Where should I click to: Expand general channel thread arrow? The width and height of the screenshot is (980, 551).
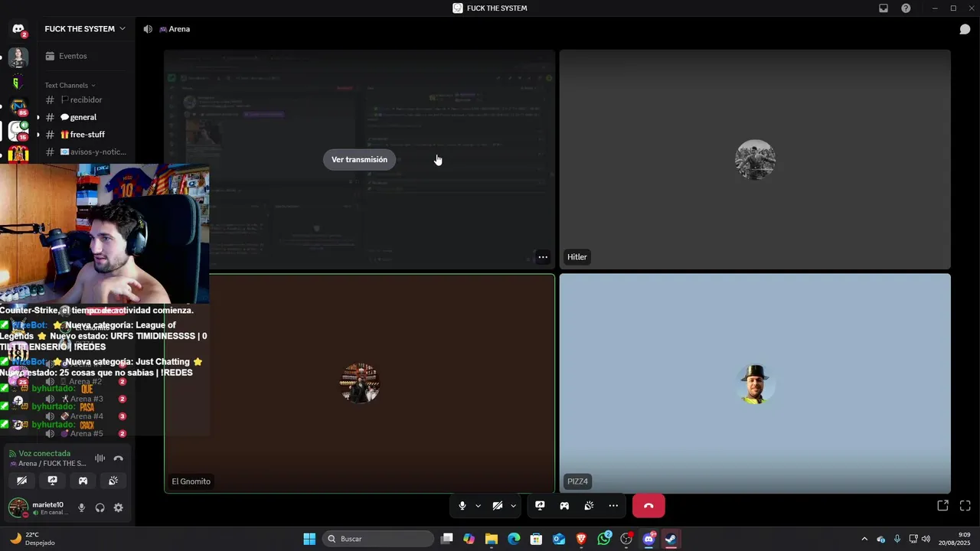pos(38,117)
